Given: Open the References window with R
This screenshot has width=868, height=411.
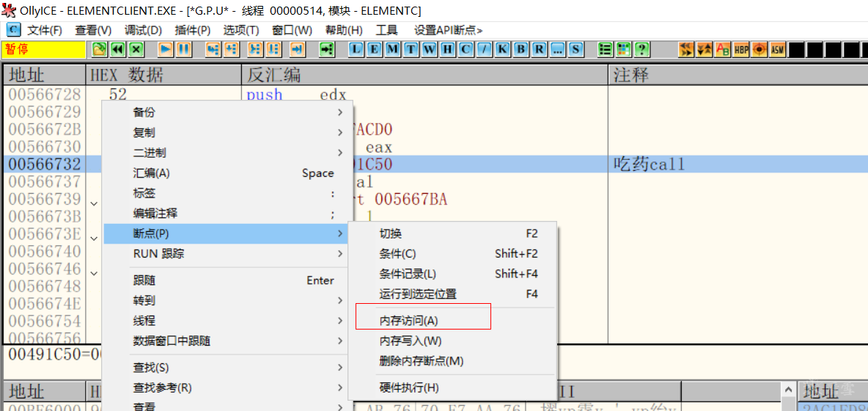Looking at the screenshot, I should pyautogui.click(x=539, y=49).
